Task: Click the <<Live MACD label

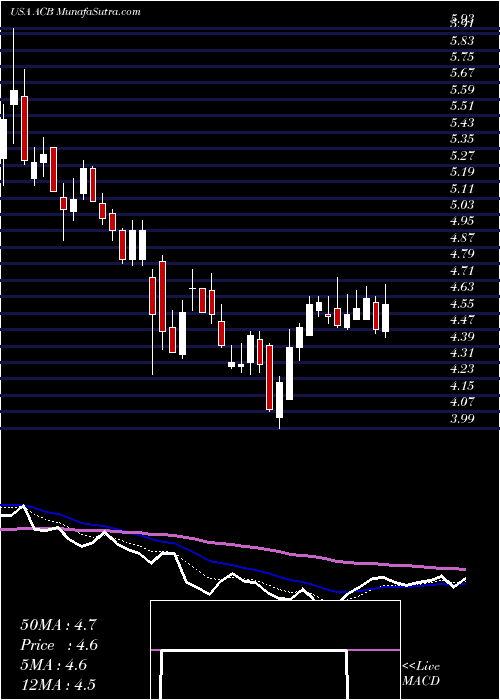Action: click(x=421, y=674)
